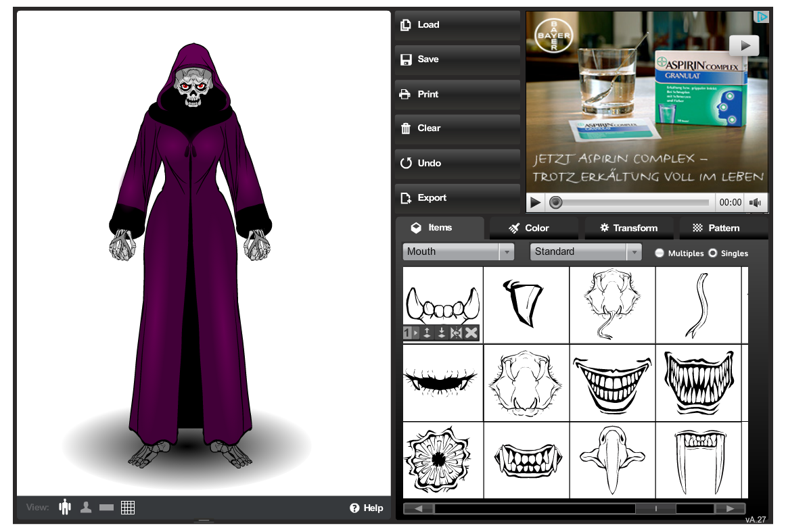Remove selected mouth item with X icon

pyautogui.click(x=471, y=333)
